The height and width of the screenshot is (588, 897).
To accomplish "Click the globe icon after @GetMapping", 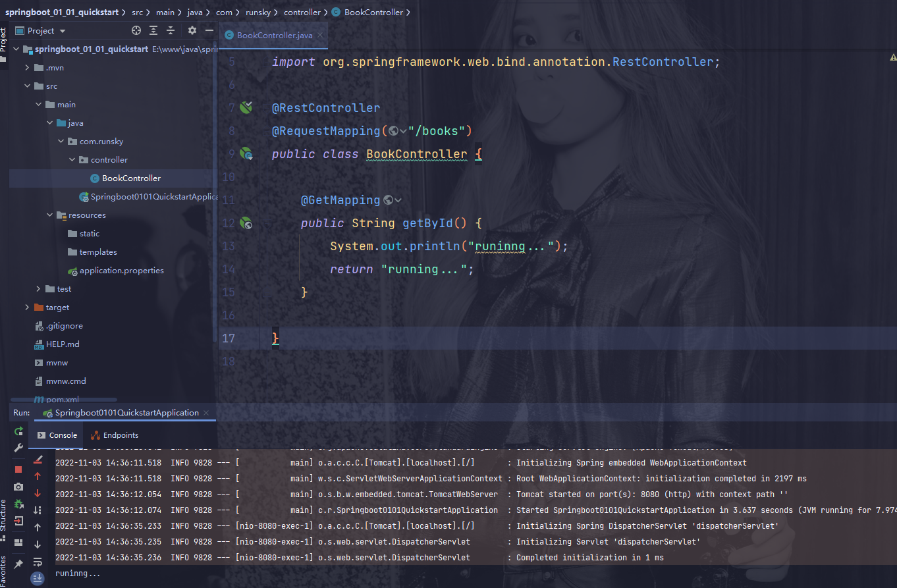I will click(x=388, y=200).
